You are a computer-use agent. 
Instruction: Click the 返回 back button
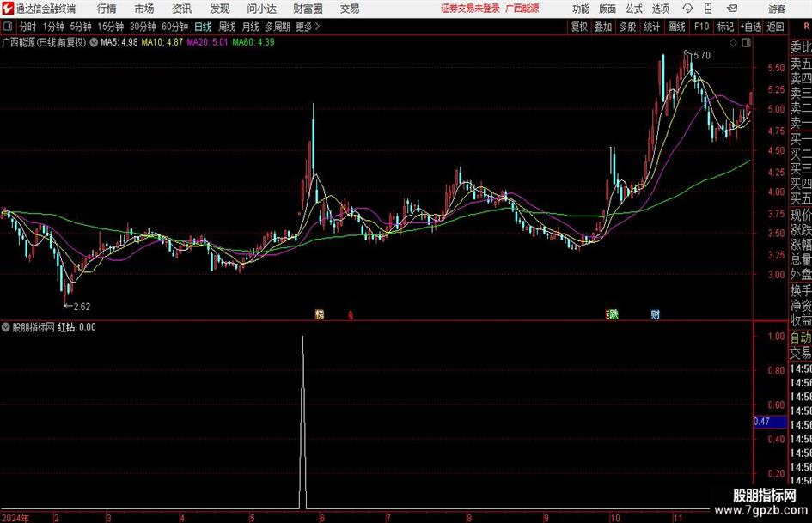[x=775, y=27]
